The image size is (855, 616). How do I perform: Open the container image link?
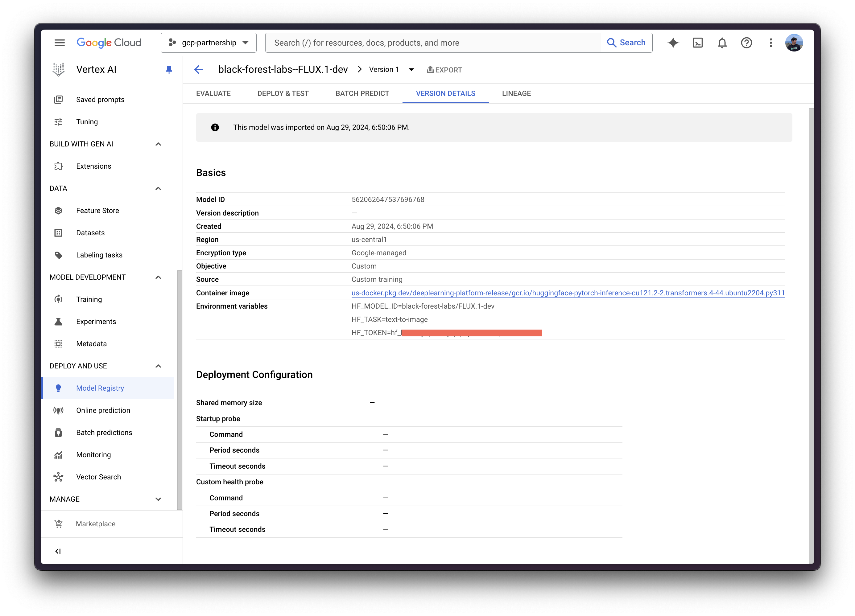(568, 293)
